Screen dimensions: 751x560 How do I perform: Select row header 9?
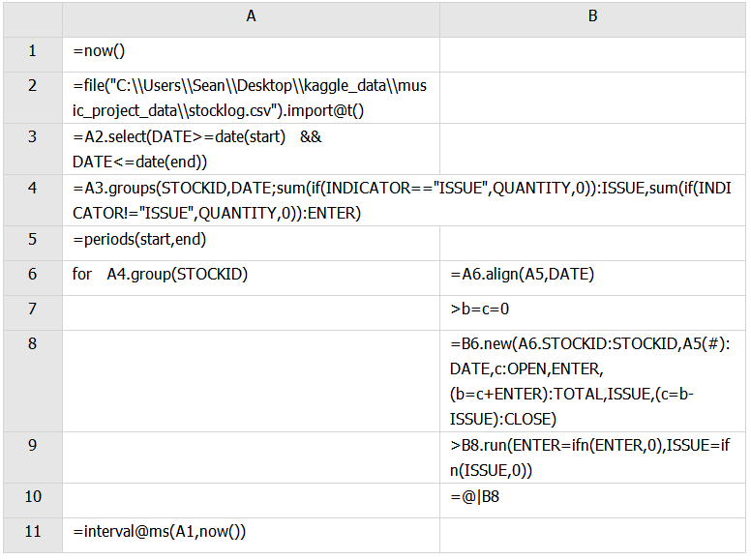(x=33, y=457)
